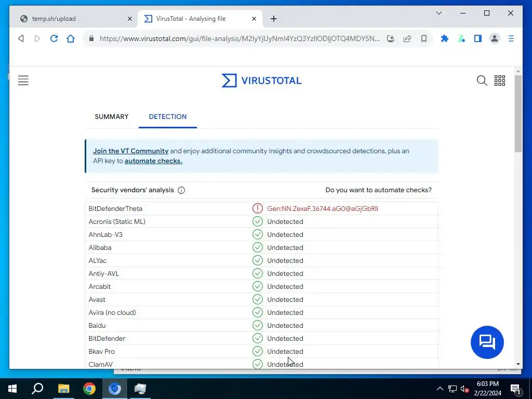This screenshot has height=399, width=532.
Task: Go back with the browser back arrow
Action: point(21,38)
